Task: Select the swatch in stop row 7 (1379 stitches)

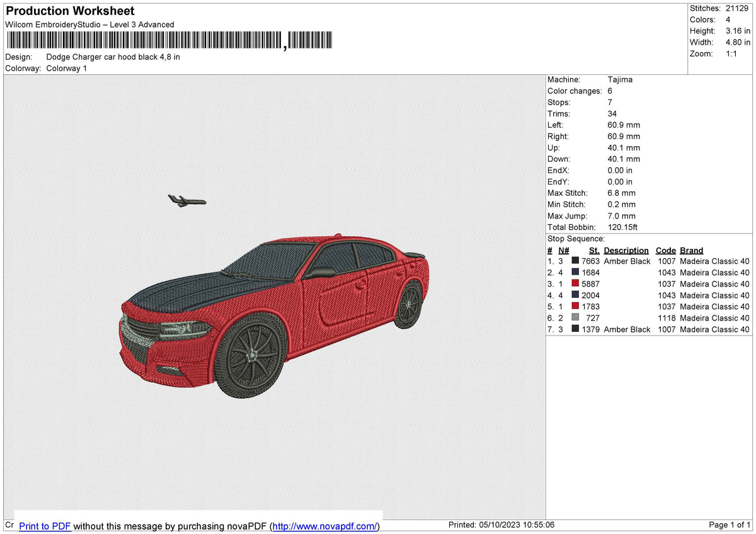Action: (x=575, y=329)
